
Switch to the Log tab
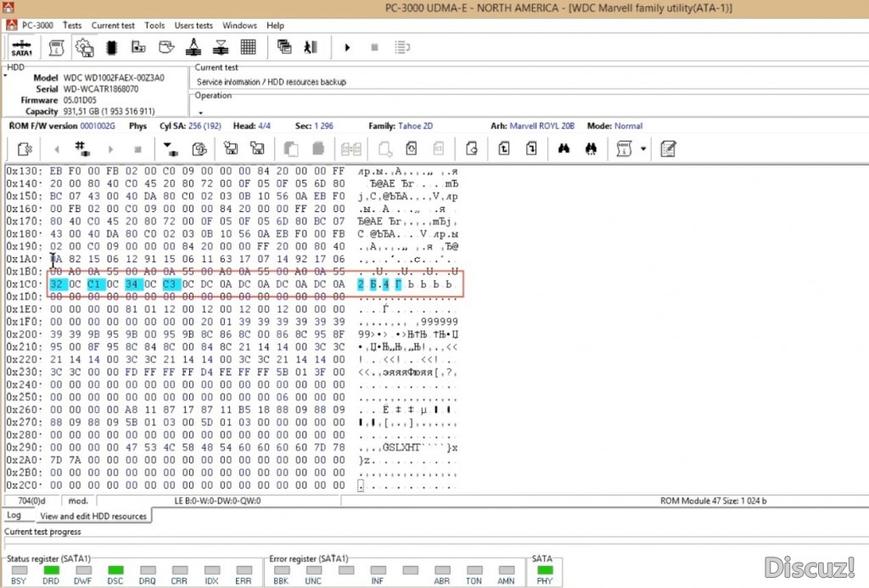point(14,515)
